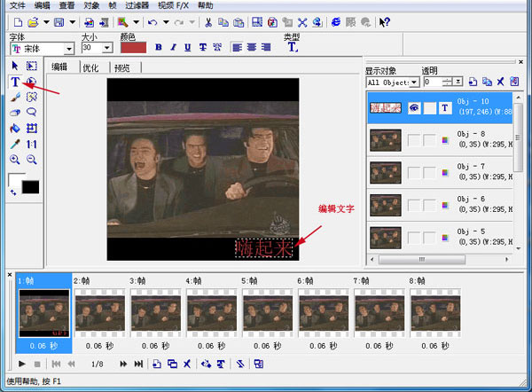Select the Paint brush tool
Screen dimensions: 532x392
pos(15,98)
